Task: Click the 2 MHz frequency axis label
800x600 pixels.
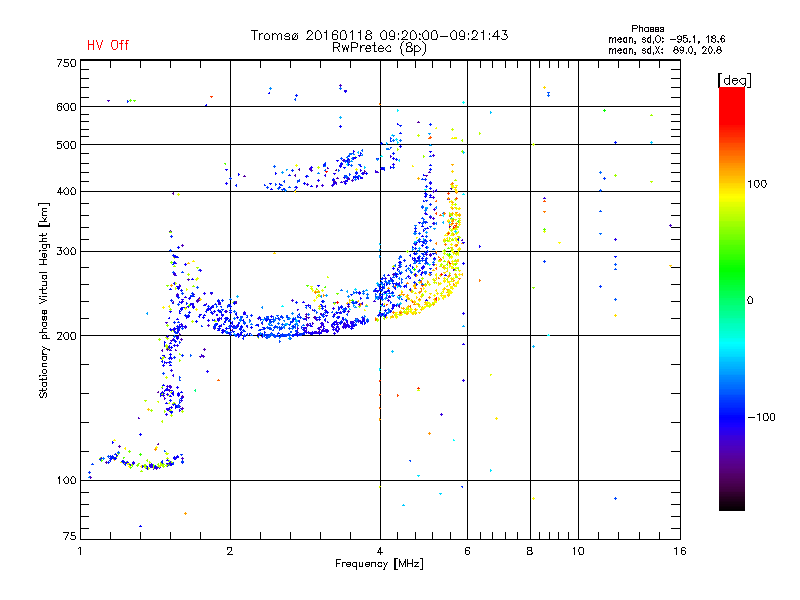Action: coord(230,551)
